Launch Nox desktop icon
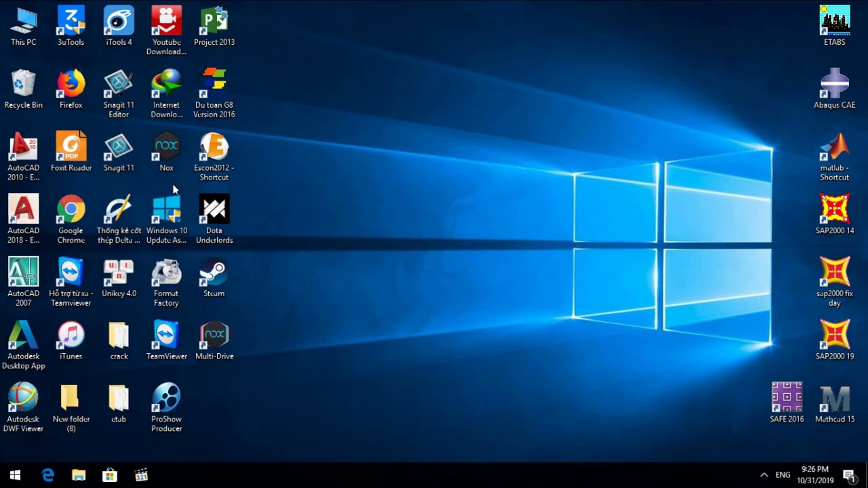This screenshot has width=868, height=488. coord(166,152)
